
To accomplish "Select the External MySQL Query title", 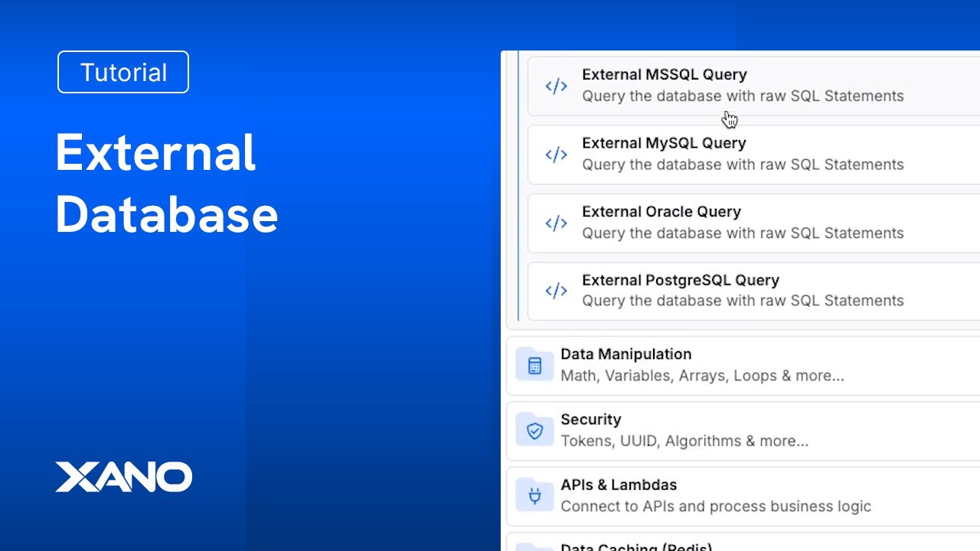I will tap(663, 143).
